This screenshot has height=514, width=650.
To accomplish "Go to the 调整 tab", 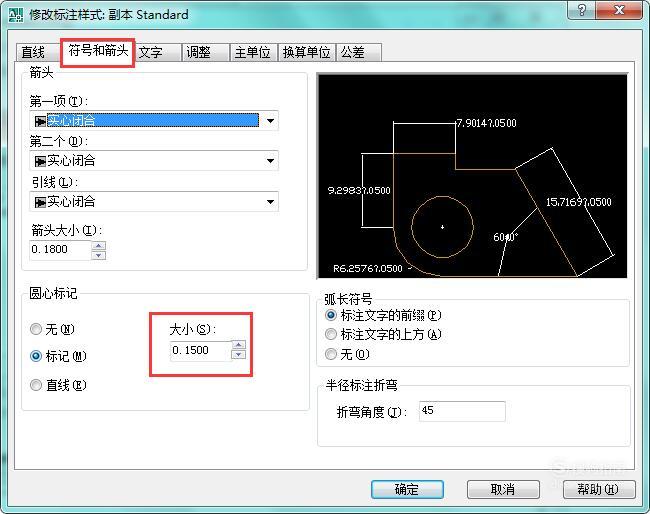I will 205,52.
